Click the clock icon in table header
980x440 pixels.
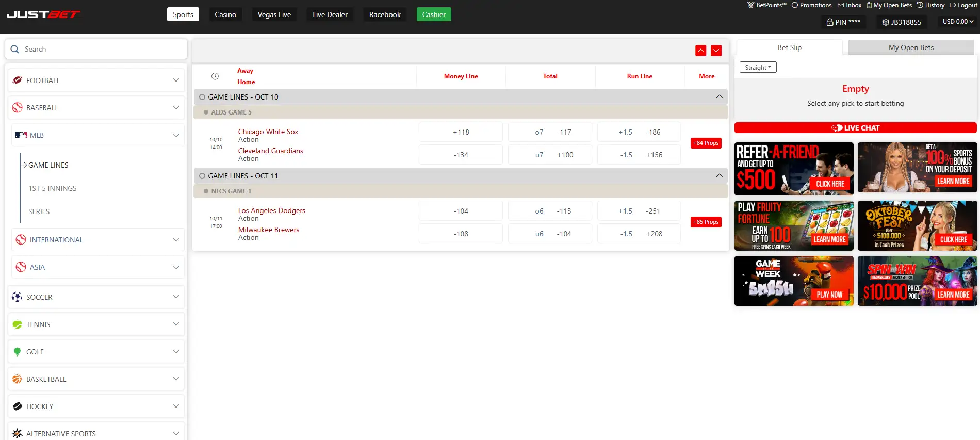click(x=215, y=76)
